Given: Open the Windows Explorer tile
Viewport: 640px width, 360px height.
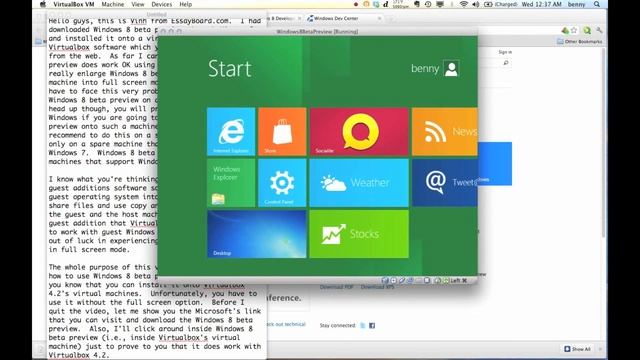Looking at the screenshot, I should click(231, 183).
